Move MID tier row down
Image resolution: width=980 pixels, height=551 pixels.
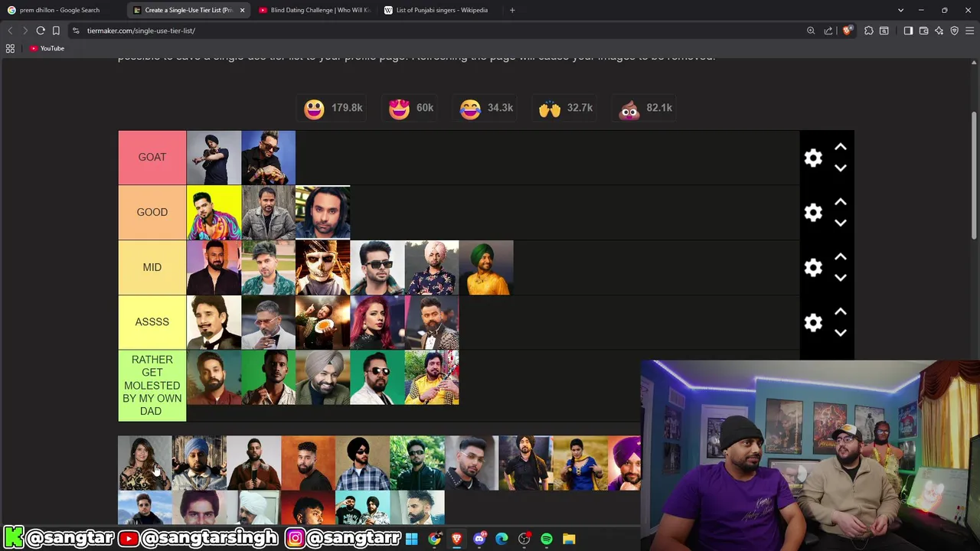[x=840, y=279]
